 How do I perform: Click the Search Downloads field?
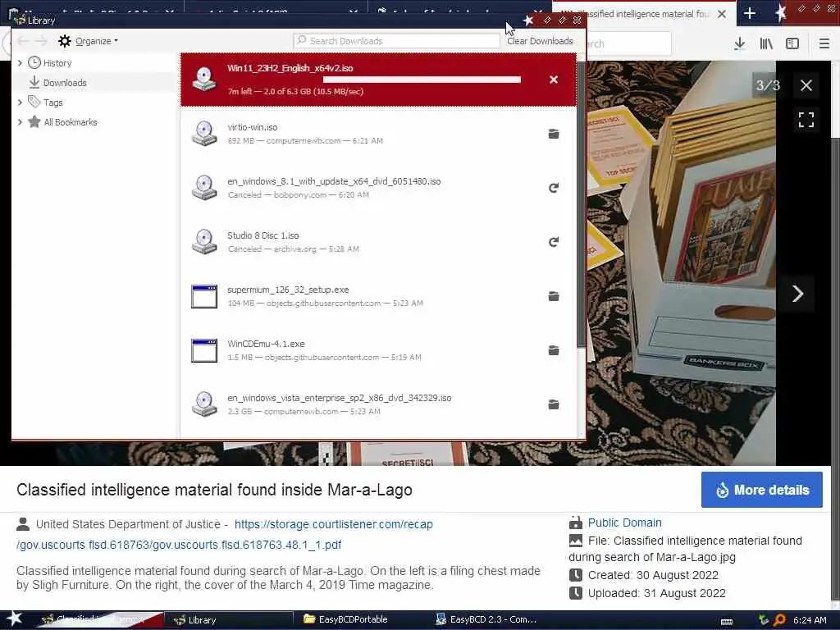[x=396, y=41]
